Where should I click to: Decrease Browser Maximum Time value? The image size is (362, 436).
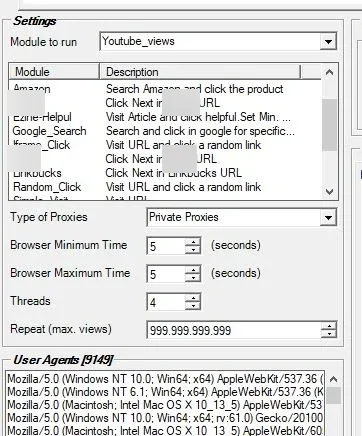click(x=193, y=278)
